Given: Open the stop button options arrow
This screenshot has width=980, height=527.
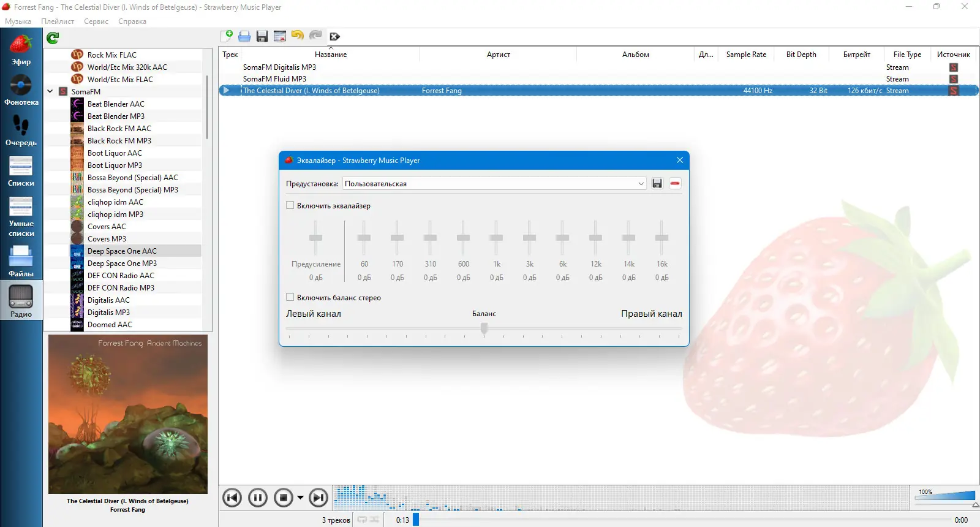Looking at the screenshot, I should pos(300,498).
